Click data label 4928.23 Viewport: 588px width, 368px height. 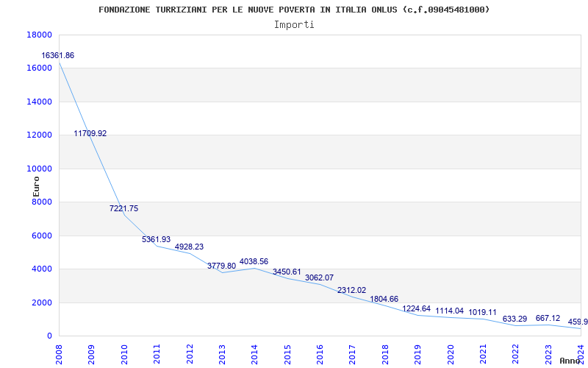click(x=189, y=247)
